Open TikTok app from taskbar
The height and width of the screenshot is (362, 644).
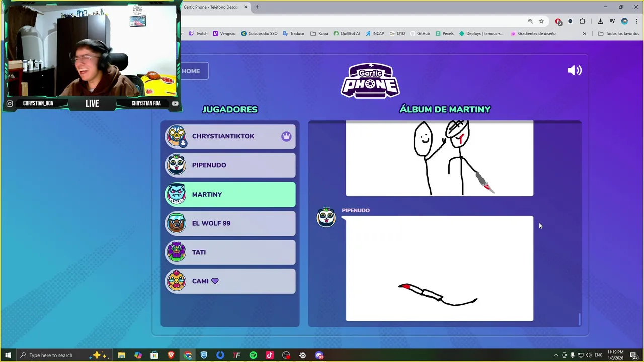270,355
